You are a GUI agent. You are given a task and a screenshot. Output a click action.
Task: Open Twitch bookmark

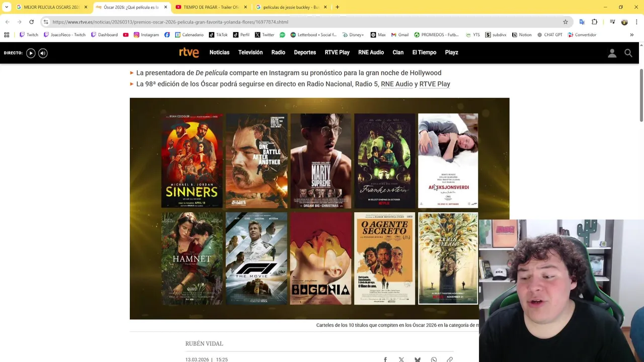pos(29,35)
